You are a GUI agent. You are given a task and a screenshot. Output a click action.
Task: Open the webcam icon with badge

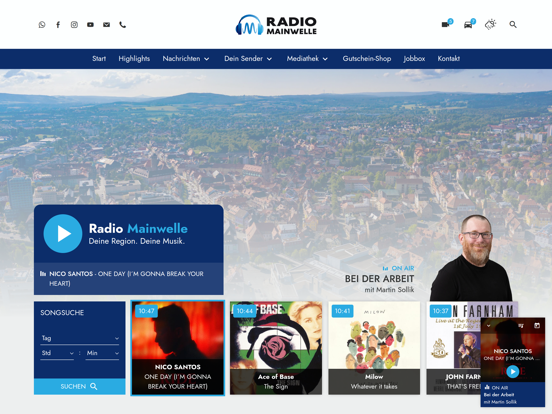(447, 24)
